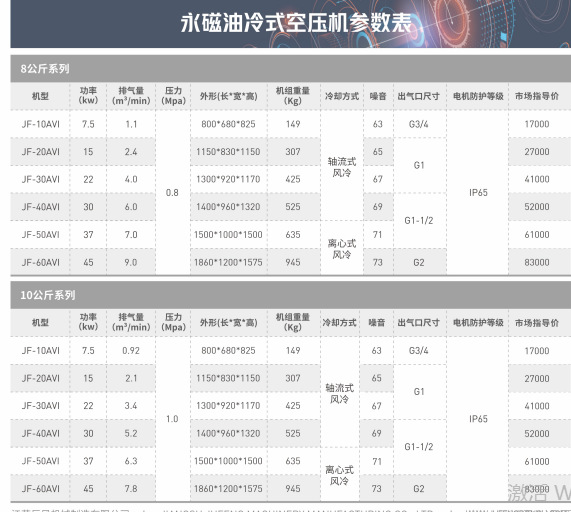This screenshot has width=571, height=512.
Task: Click 市场指导价 header in 8公斤 table
Action: tap(537, 96)
